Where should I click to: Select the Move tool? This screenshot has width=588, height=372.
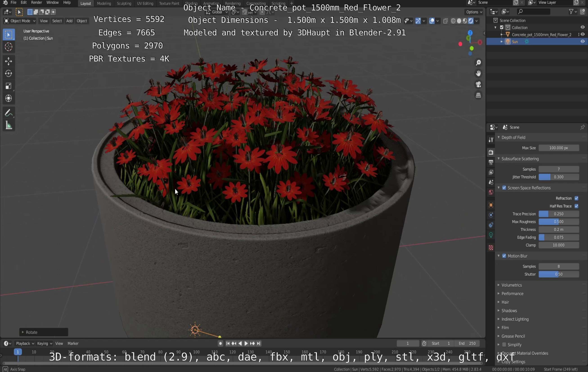point(9,61)
